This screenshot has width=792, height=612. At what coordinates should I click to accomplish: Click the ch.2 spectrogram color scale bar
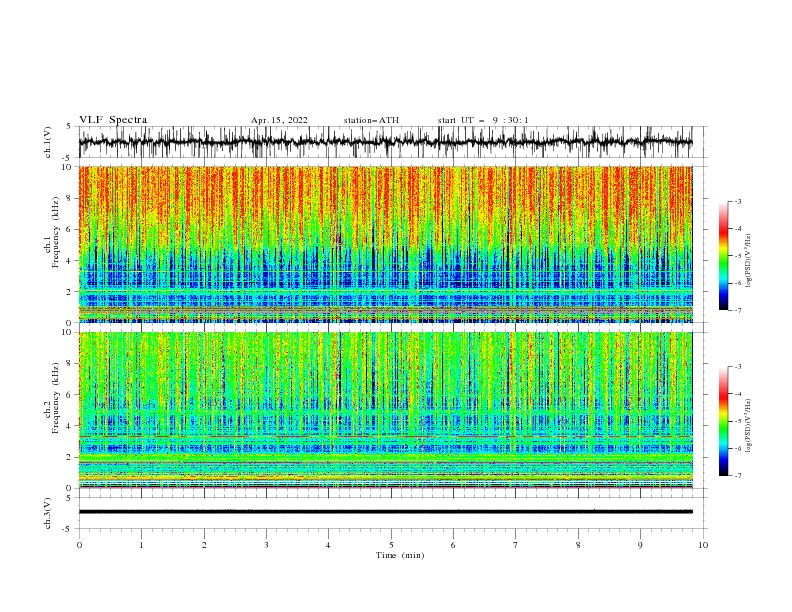723,421
